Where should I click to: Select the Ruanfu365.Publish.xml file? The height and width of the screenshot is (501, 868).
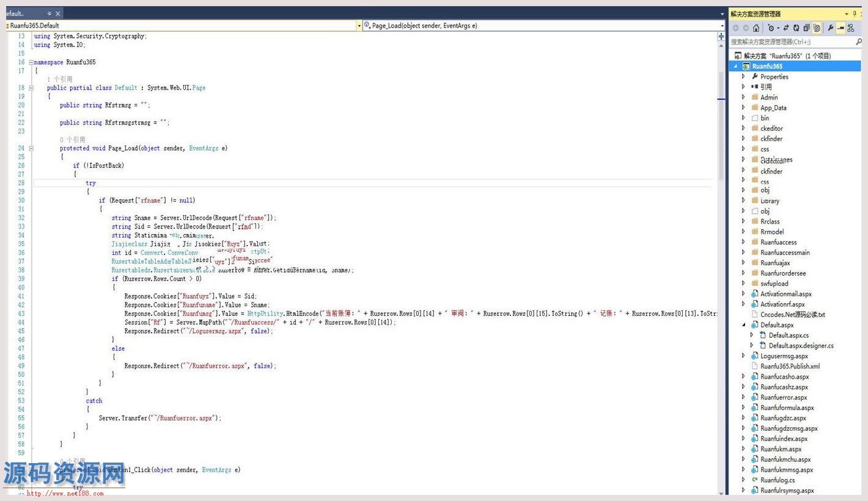(x=790, y=366)
